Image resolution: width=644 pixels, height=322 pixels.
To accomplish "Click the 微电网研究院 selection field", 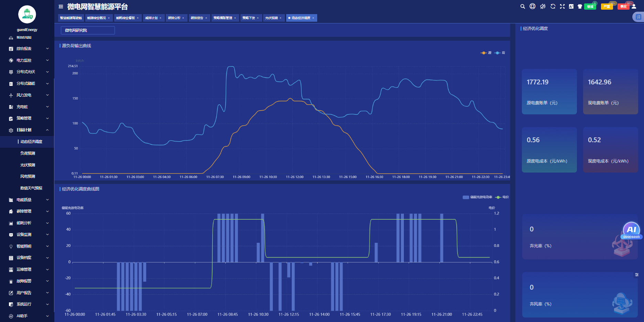I will tap(88, 30).
